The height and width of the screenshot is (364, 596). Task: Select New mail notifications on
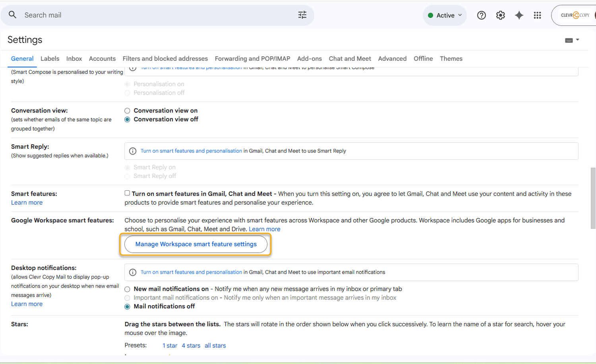tap(127, 289)
